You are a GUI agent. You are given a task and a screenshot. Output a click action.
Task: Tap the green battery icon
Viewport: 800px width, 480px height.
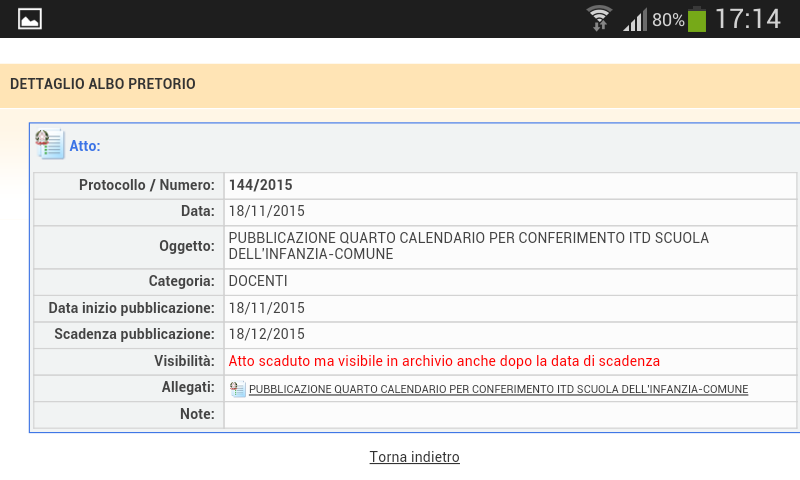[697, 19]
